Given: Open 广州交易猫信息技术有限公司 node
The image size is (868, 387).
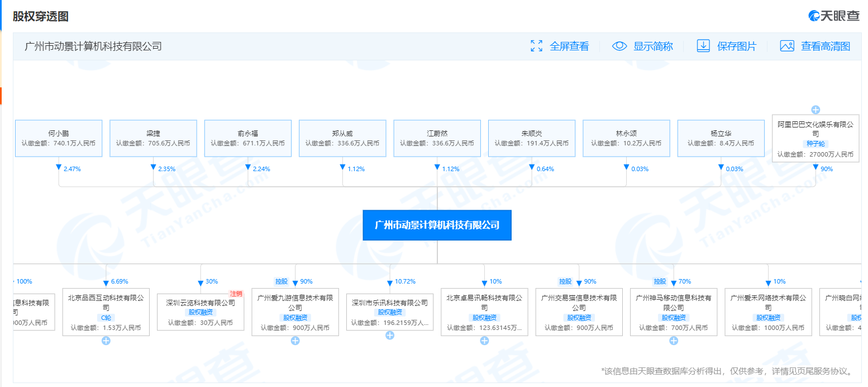Looking at the screenshot, I should point(579,312).
